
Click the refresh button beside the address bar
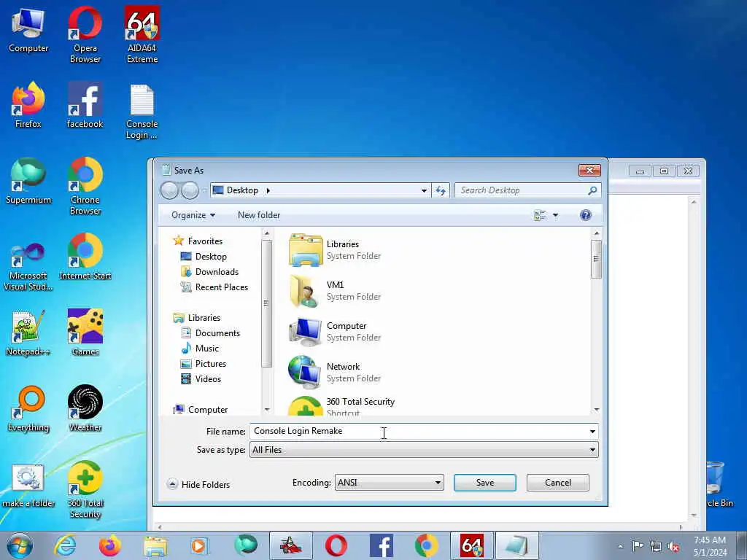click(x=441, y=190)
